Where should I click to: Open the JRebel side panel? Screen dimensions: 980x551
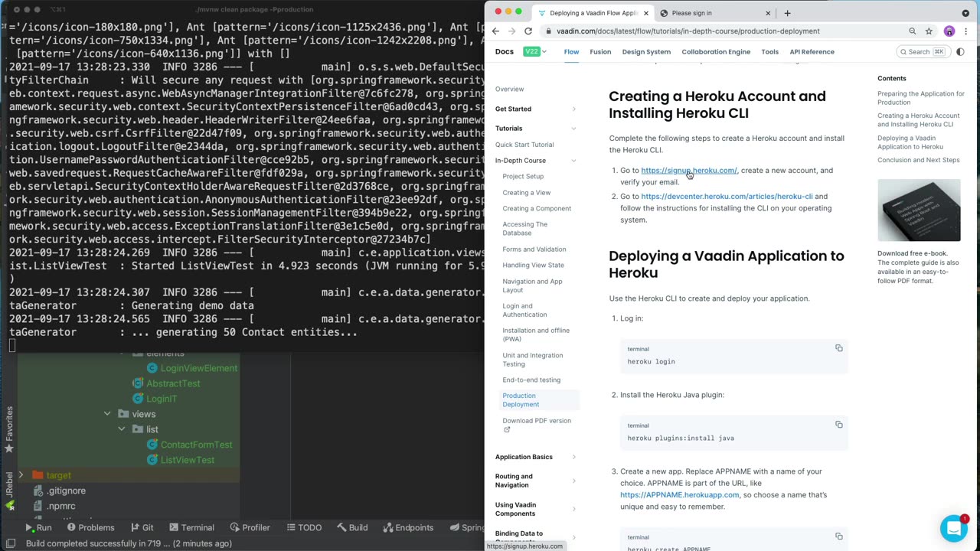pyautogui.click(x=9, y=490)
